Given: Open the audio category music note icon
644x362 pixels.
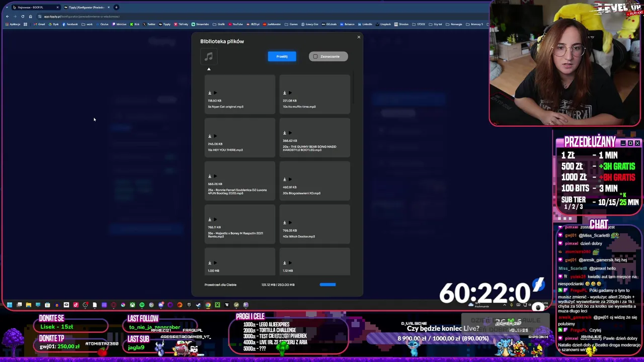Looking at the screenshot, I should click(209, 57).
